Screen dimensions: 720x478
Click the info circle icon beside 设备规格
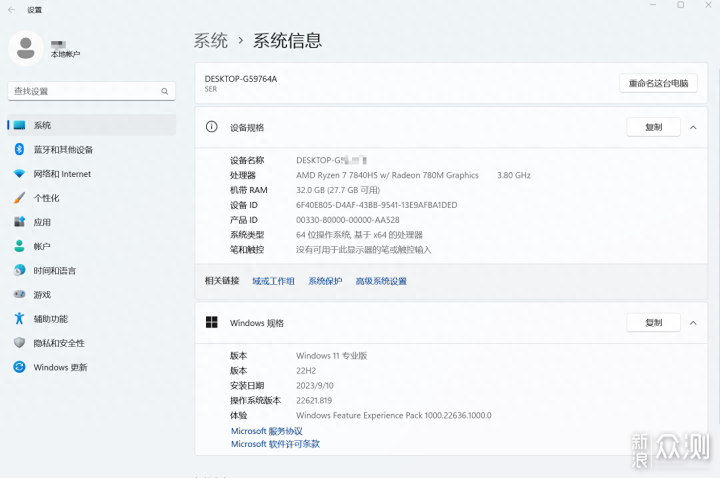(212, 127)
